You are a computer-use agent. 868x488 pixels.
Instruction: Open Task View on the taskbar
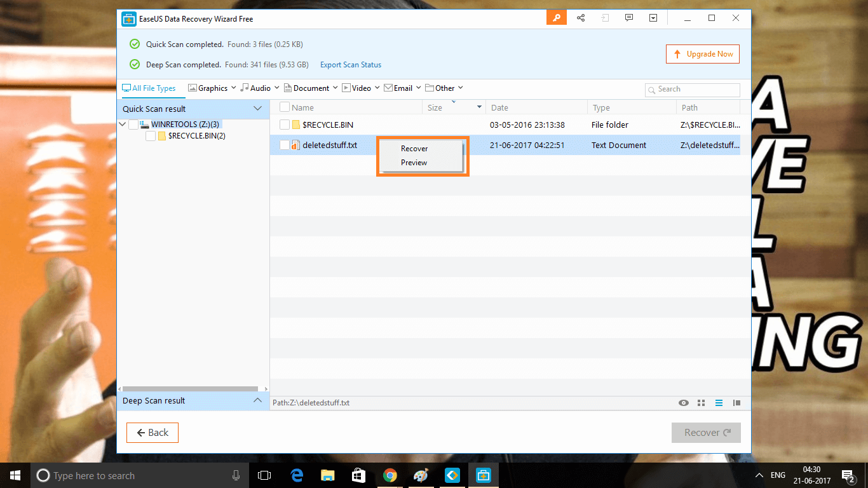point(264,475)
